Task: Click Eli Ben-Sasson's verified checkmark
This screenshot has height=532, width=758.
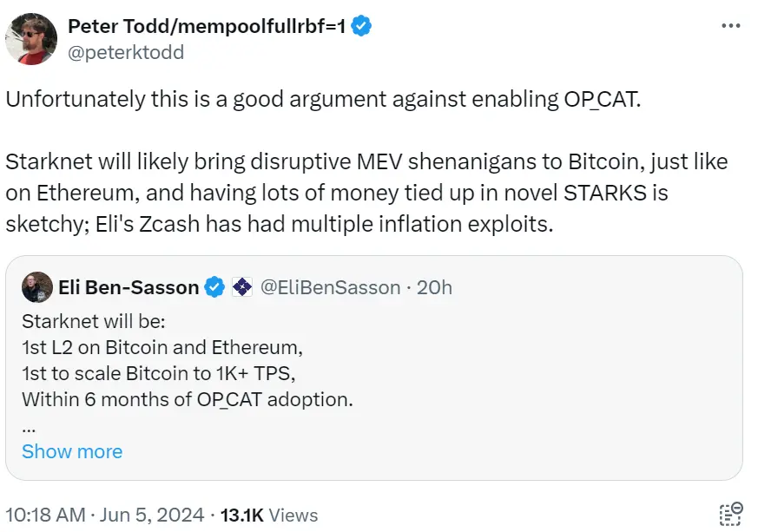Action: click(214, 286)
